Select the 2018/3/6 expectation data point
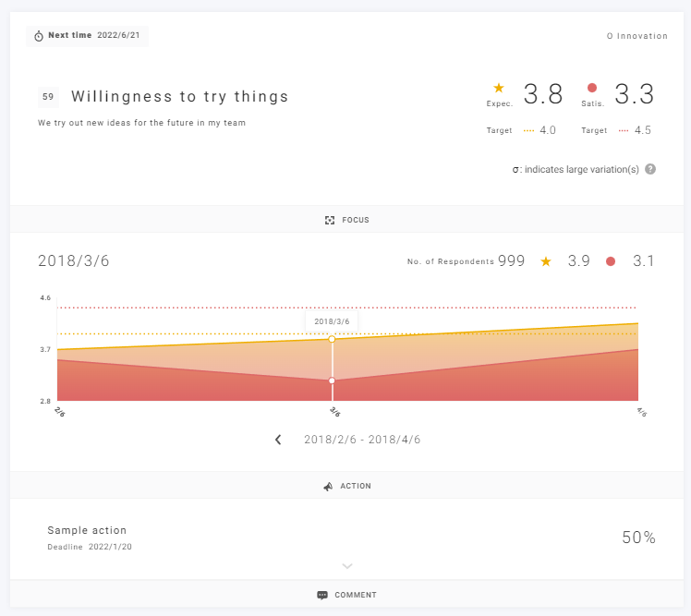 (332, 340)
